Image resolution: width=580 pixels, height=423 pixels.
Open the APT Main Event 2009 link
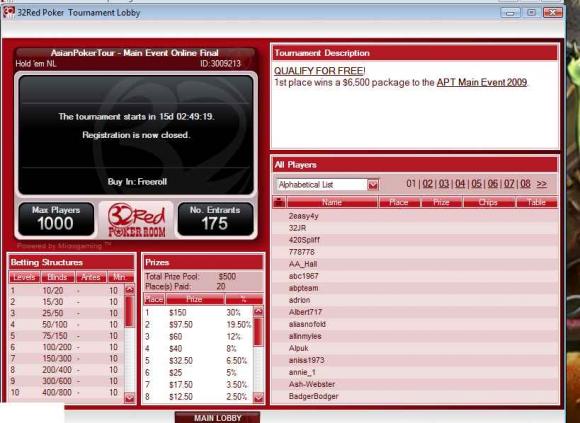point(482,82)
